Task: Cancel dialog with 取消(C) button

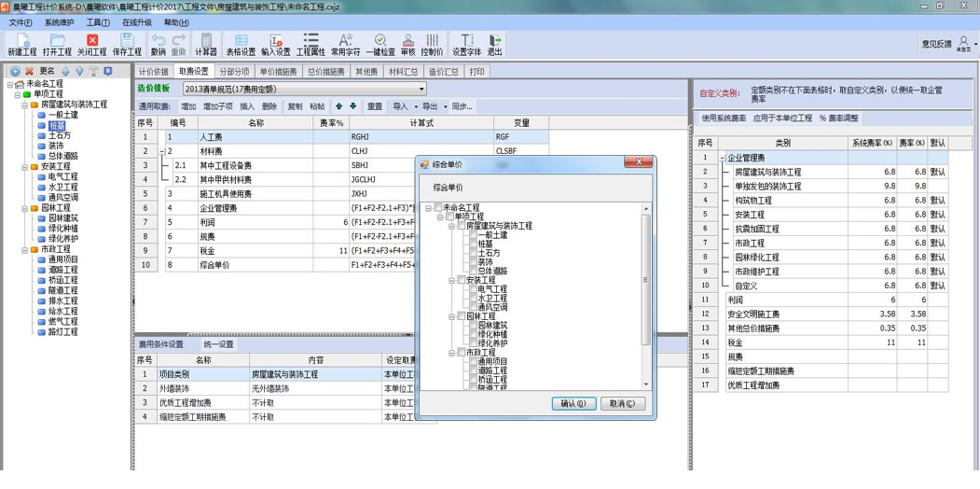Action: pos(623,403)
